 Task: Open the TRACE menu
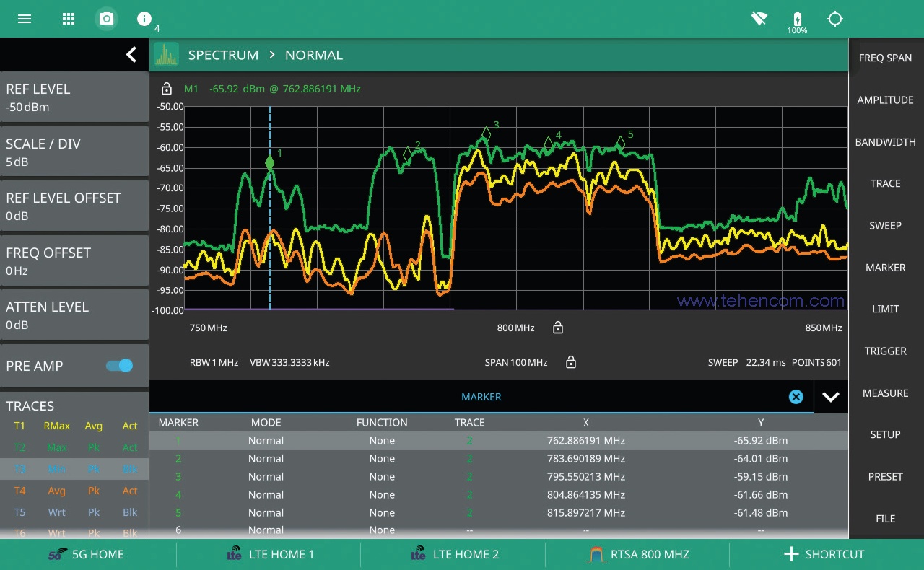point(886,183)
